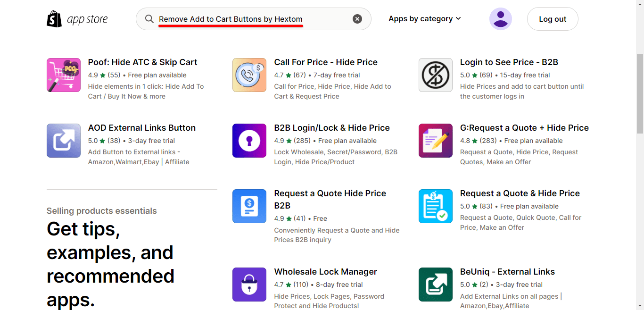Image resolution: width=644 pixels, height=310 pixels.
Task: Open Poof: Hide ATC app icon
Action: pos(64,75)
